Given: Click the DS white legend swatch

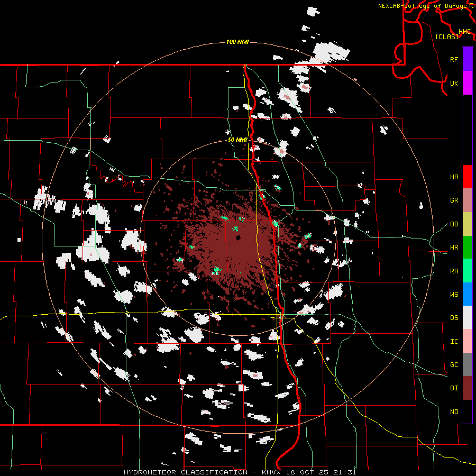Looking at the screenshot, I should (x=467, y=317).
